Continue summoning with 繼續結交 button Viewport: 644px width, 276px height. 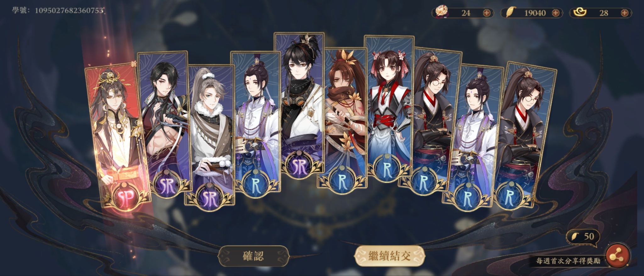(x=390, y=256)
